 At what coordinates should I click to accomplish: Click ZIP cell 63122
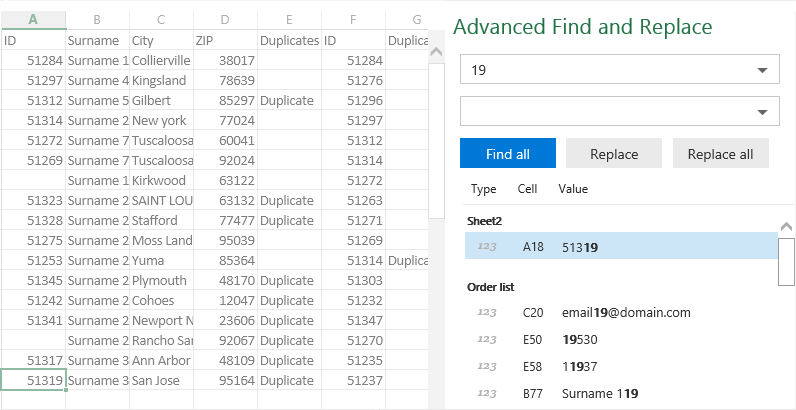[225, 180]
